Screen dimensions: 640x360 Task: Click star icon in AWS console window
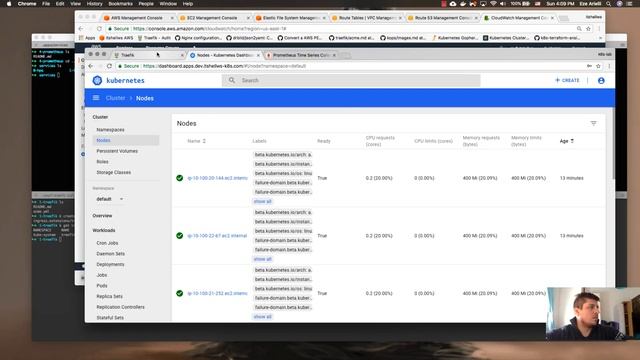tap(589, 29)
